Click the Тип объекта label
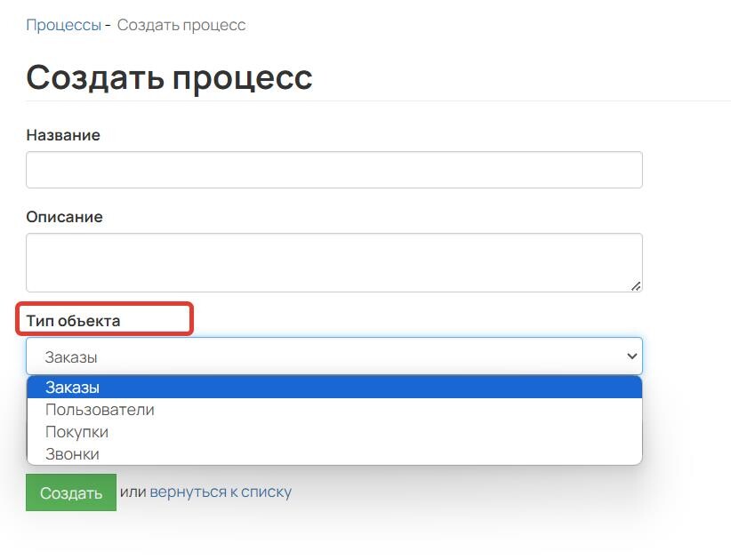This screenshot has width=731, height=560. click(x=73, y=321)
